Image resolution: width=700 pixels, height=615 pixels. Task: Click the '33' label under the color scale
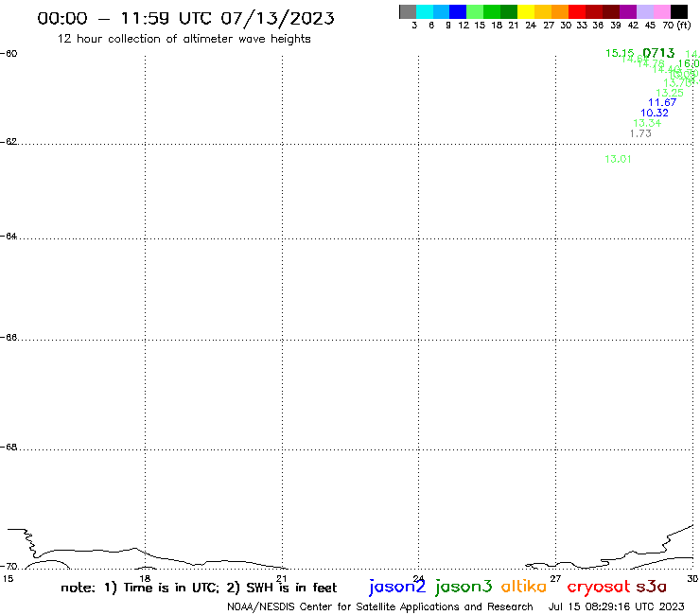[582, 25]
